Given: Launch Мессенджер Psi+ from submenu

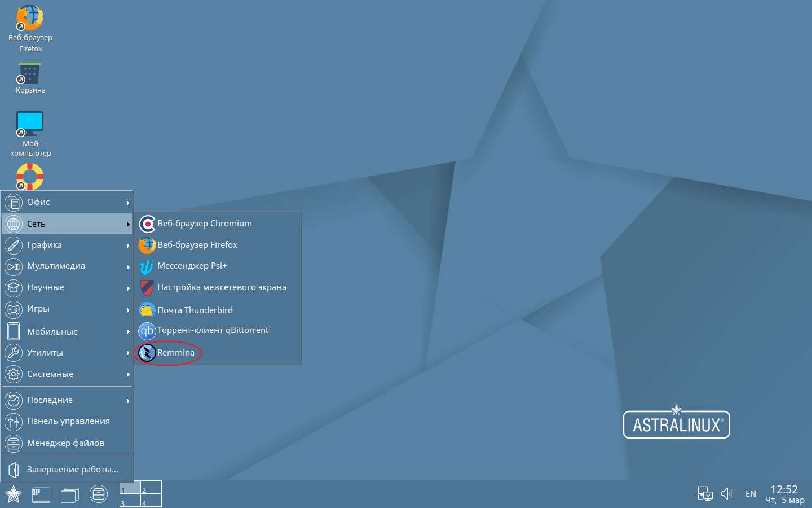Looking at the screenshot, I should [x=218, y=266].
